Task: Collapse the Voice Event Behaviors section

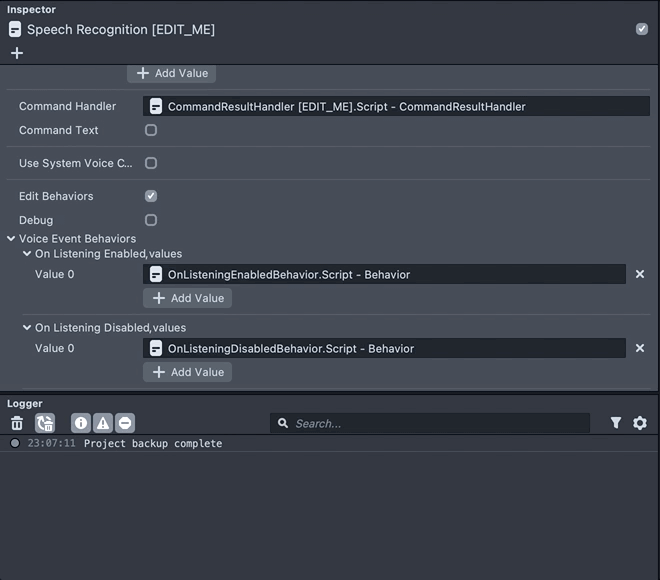Action: pos(11,239)
